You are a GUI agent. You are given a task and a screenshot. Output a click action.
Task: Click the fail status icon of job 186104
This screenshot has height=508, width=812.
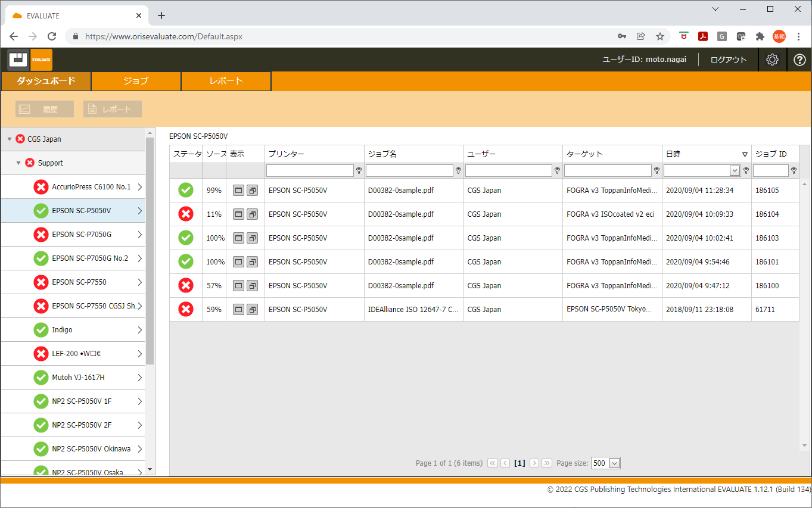pyautogui.click(x=186, y=214)
